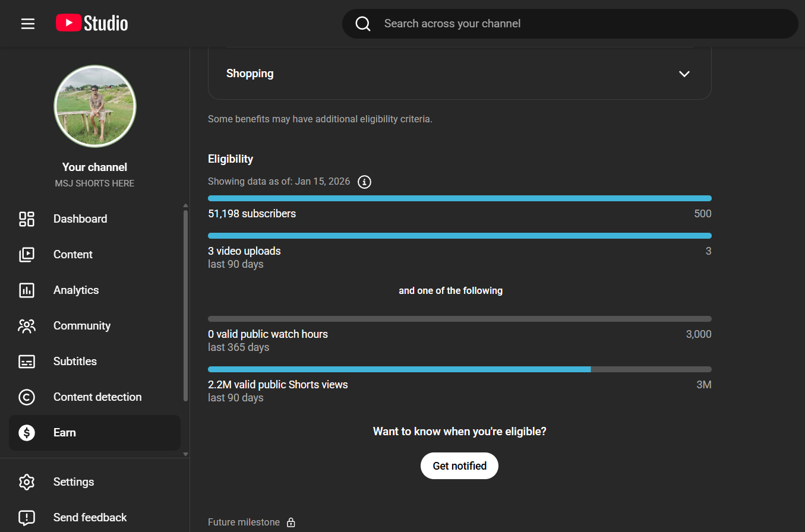Click the Subtitles icon in sidebar
Viewport: 805px width, 532px height.
coord(27,362)
